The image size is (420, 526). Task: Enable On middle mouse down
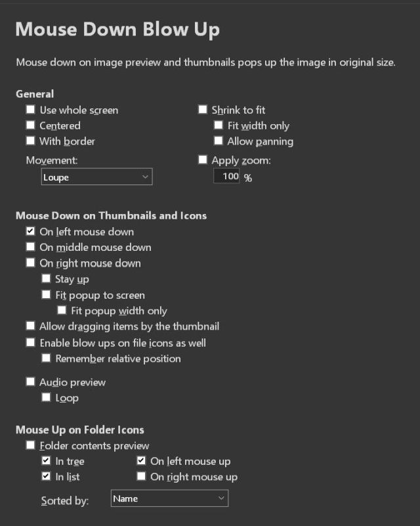tap(31, 248)
